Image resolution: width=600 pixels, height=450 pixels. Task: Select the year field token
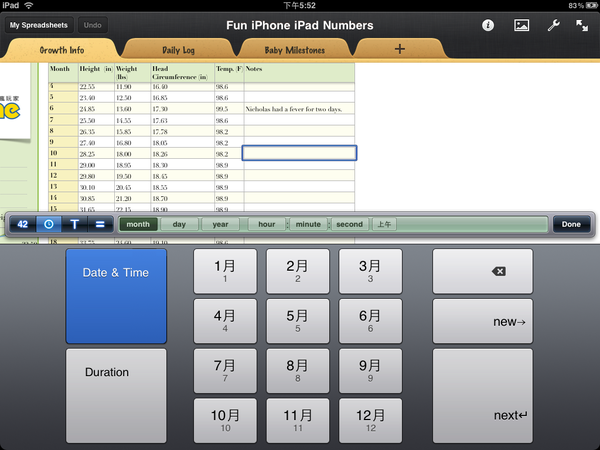(220, 224)
